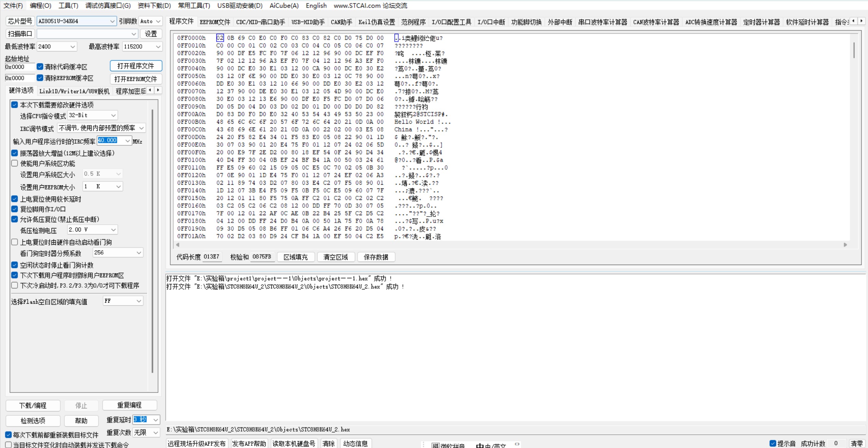
Task: Expand the 低压检测电压 2.00 V dropdown
Action: pos(113,230)
